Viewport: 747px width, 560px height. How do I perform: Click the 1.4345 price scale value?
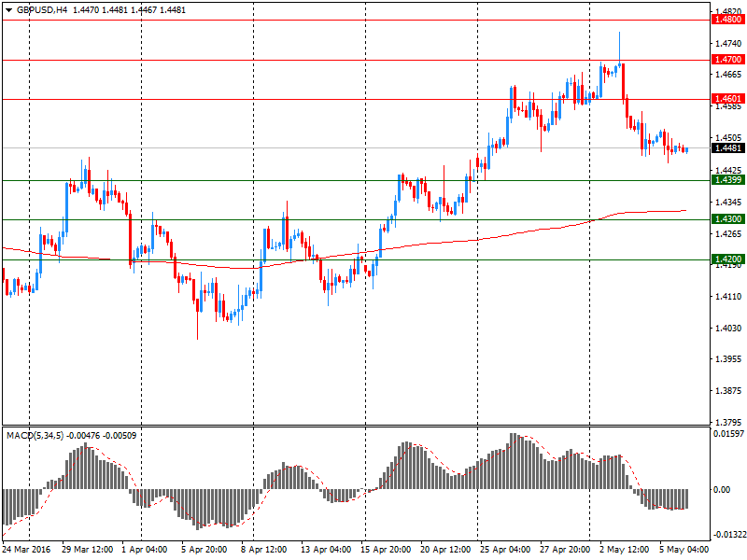[x=728, y=203]
